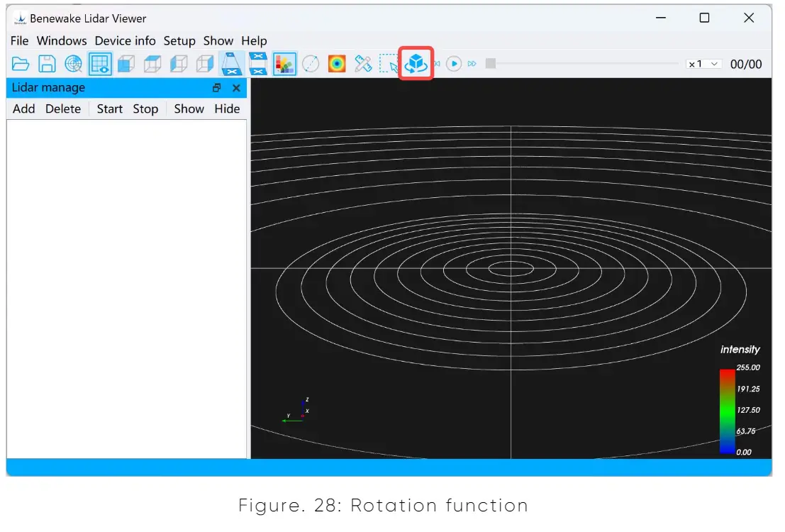Open the Windows menu
Viewport: 785px width, 532px height.
62,40
